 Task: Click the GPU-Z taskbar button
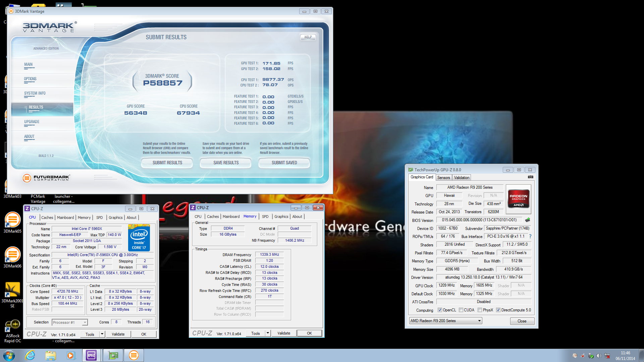113,355
